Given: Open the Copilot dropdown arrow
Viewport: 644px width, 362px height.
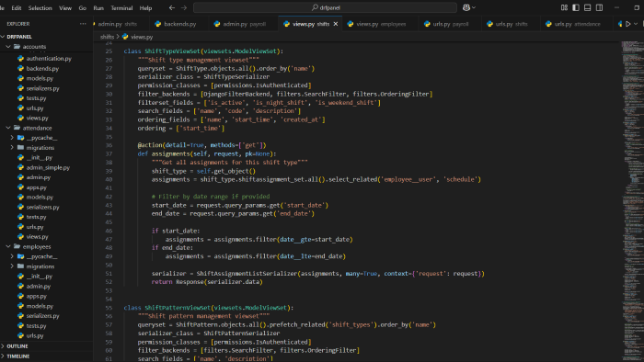Looking at the screenshot, I should pyautogui.click(x=474, y=7).
